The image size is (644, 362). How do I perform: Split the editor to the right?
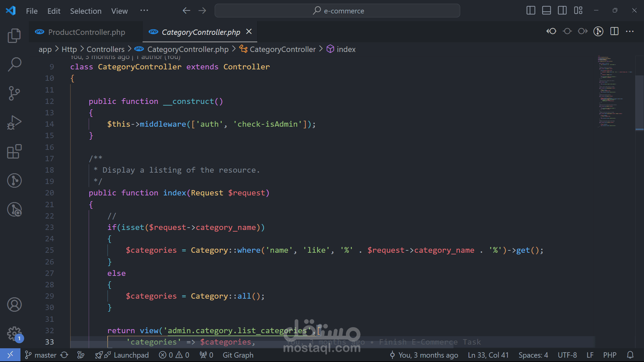pos(614,31)
